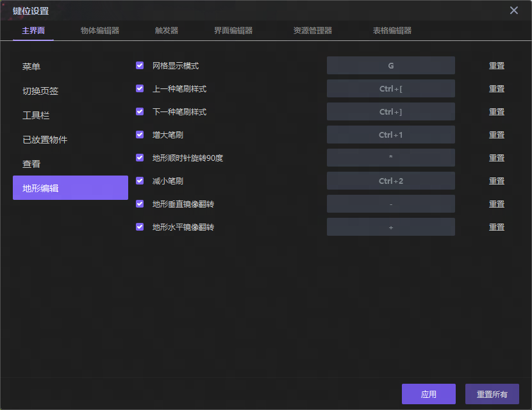Toggle the 减小笔刷 checkbox
Viewport: 532px width, 410px height.
[x=140, y=181]
